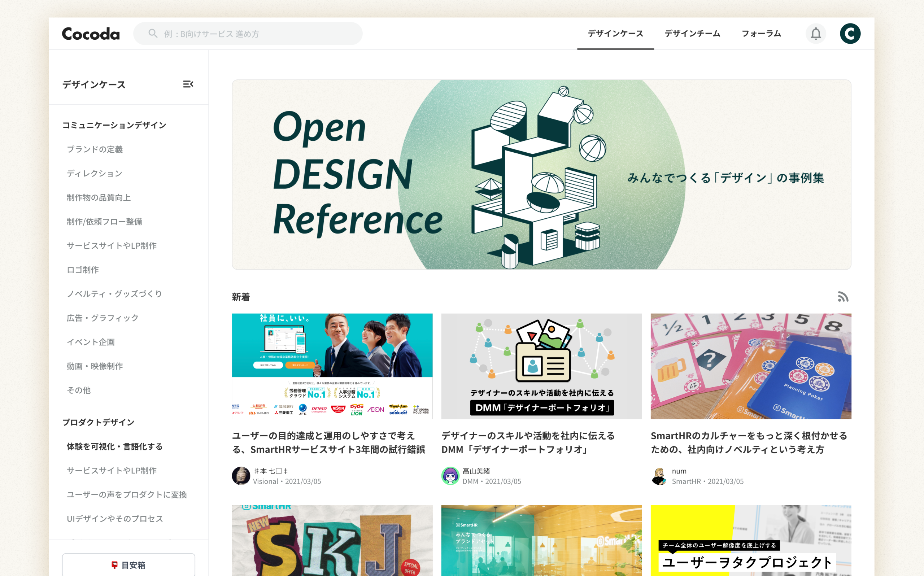This screenshot has width=924, height=576.
Task: Open the ブランドの定義 sidebar link
Action: (95, 149)
